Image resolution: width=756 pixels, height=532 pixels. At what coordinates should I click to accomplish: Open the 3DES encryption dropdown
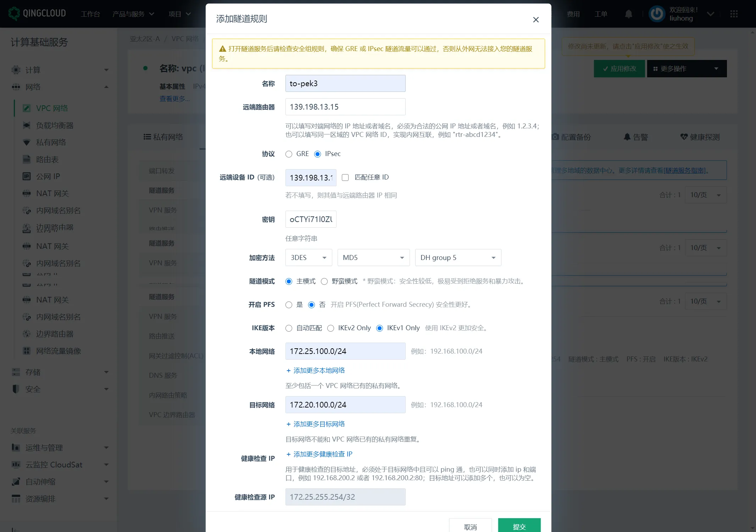click(x=308, y=257)
